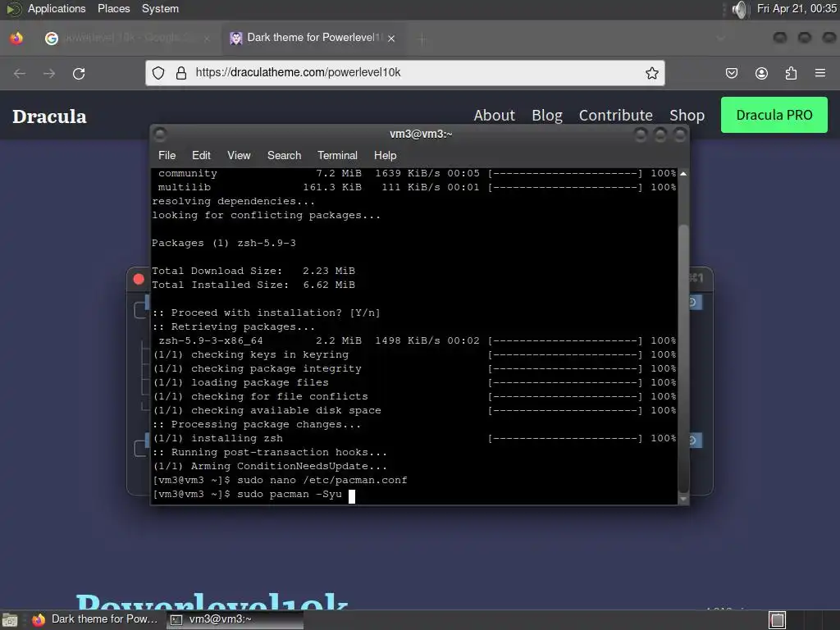Reload the page in Firefox
The image size is (840, 630).
pyautogui.click(x=79, y=73)
